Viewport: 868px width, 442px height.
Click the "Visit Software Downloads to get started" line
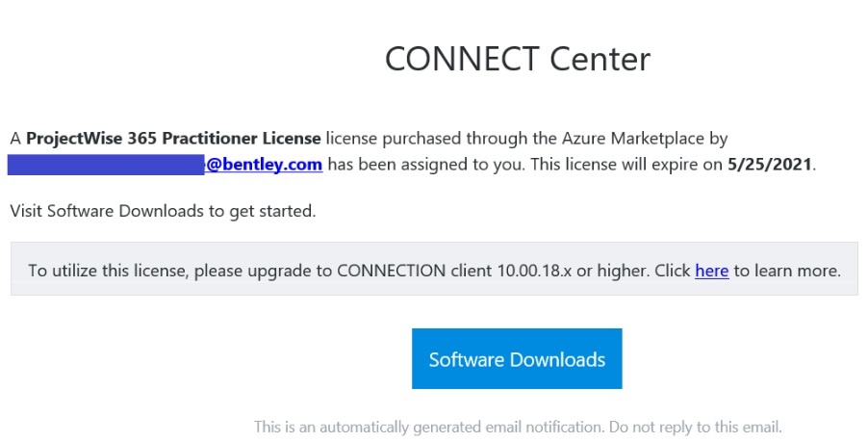point(163,211)
